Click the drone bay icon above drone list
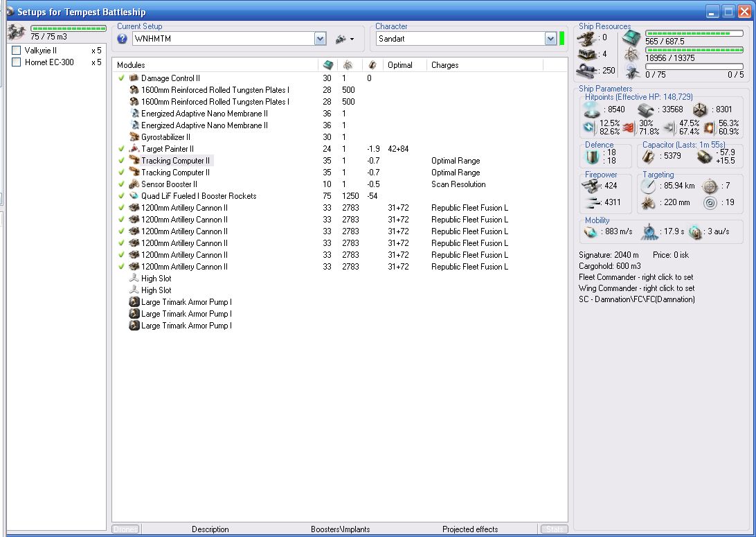This screenshot has height=537, width=756. tap(17, 33)
